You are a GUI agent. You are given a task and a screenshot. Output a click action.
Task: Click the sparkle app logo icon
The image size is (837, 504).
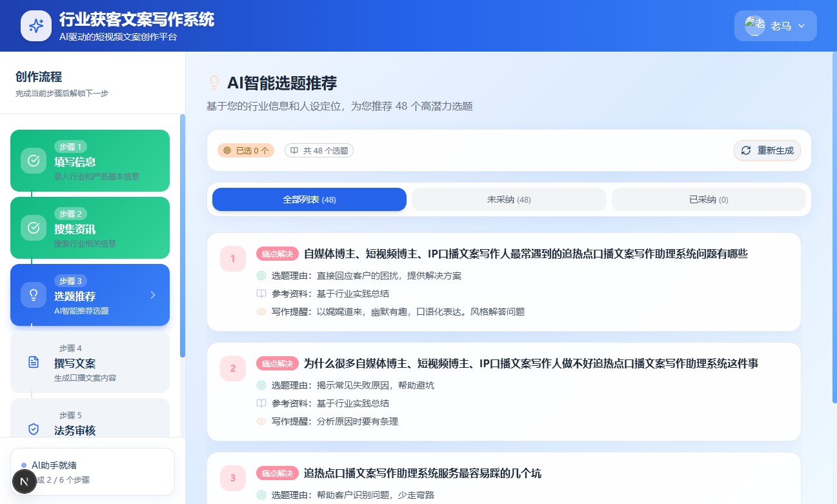[x=36, y=26]
